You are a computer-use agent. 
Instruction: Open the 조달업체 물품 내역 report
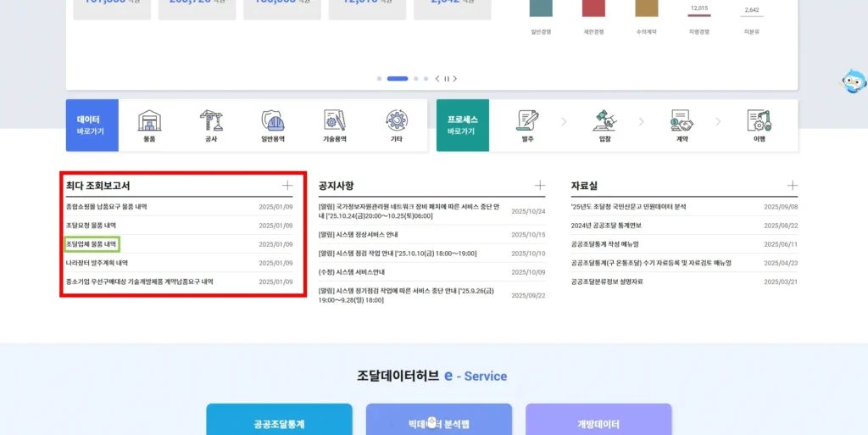(92, 244)
